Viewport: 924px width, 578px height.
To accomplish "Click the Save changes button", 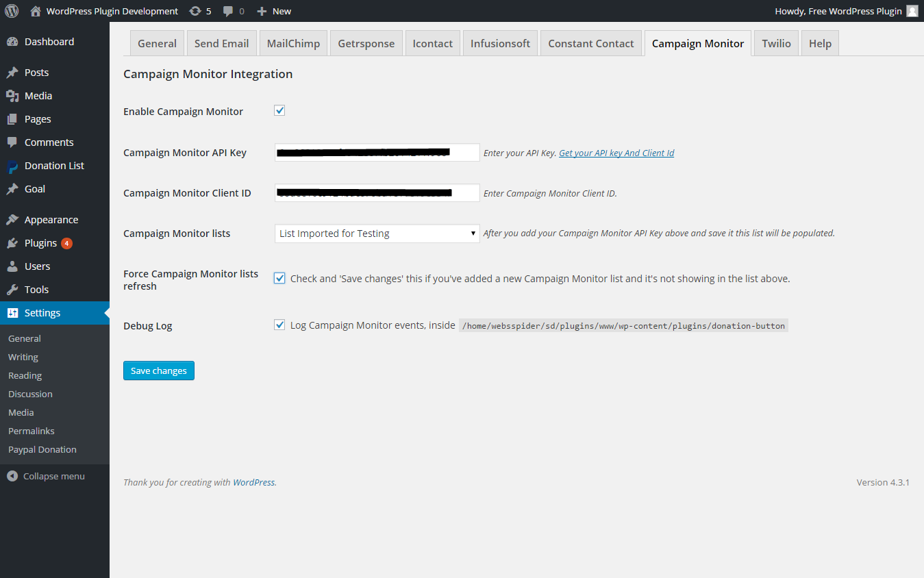I will [159, 370].
